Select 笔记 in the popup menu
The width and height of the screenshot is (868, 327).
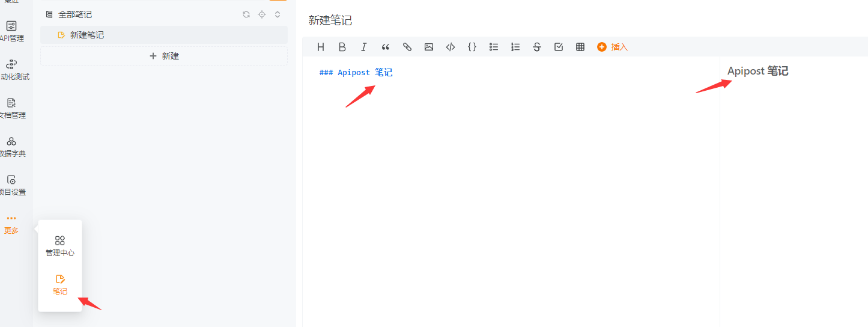[x=60, y=285]
